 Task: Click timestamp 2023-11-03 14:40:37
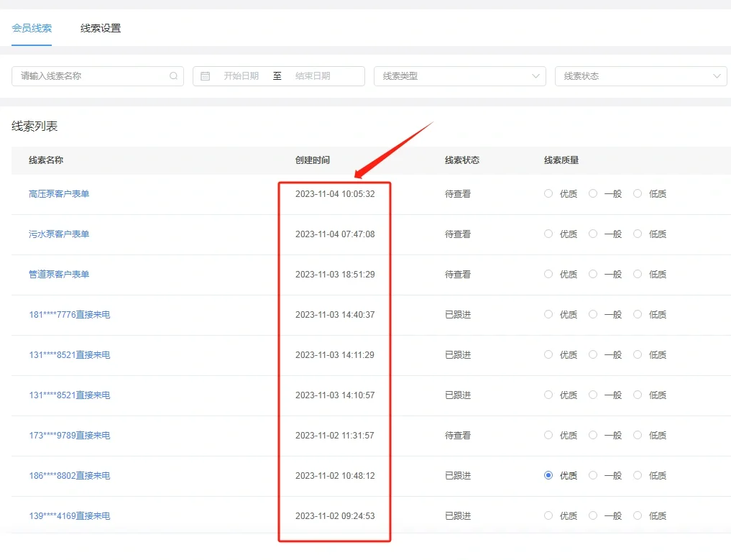(x=335, y=315)
